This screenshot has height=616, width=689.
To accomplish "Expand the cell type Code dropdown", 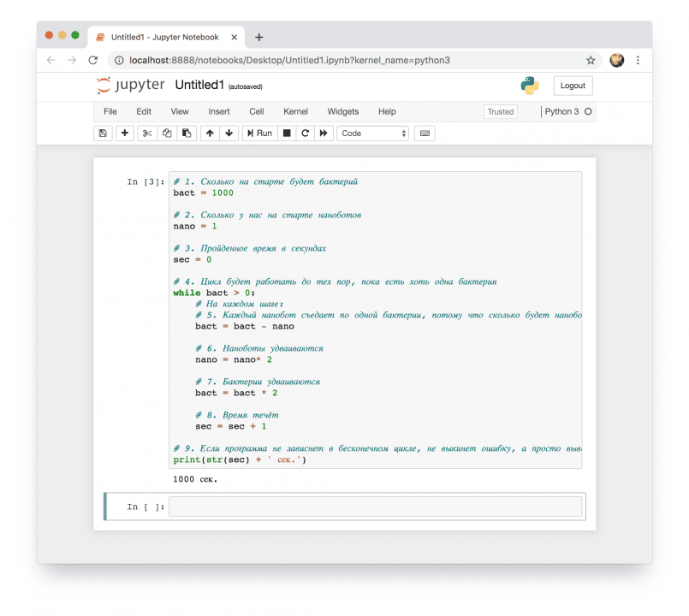I will click(x=373, y=133).
